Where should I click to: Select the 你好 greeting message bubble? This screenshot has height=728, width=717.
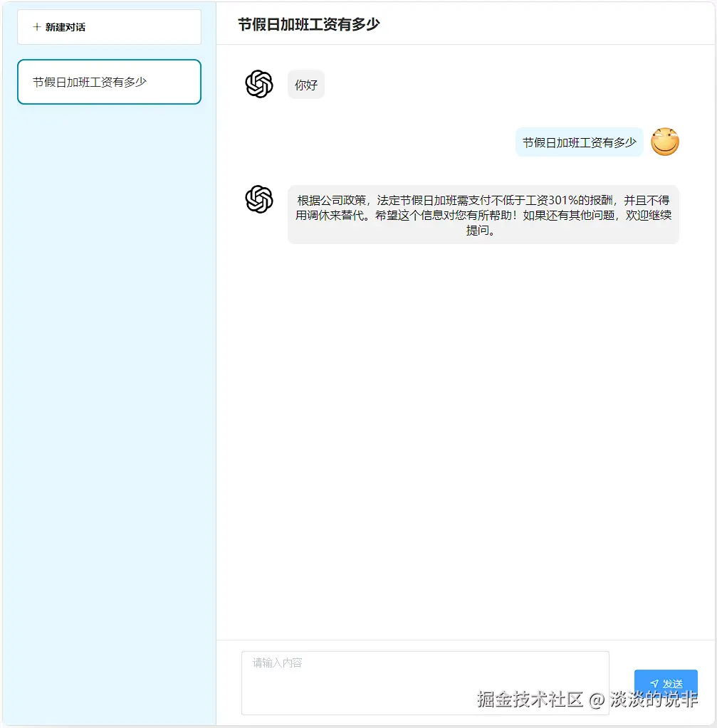[305, 84]
